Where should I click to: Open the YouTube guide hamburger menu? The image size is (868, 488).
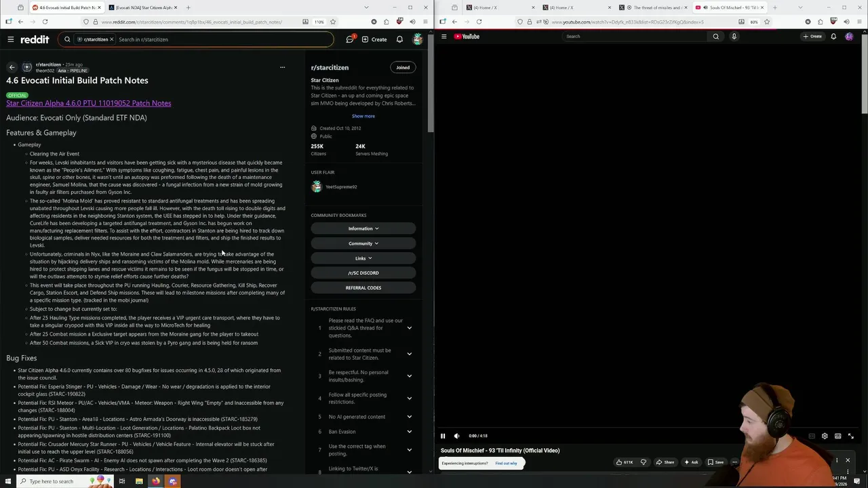point(443,37)
